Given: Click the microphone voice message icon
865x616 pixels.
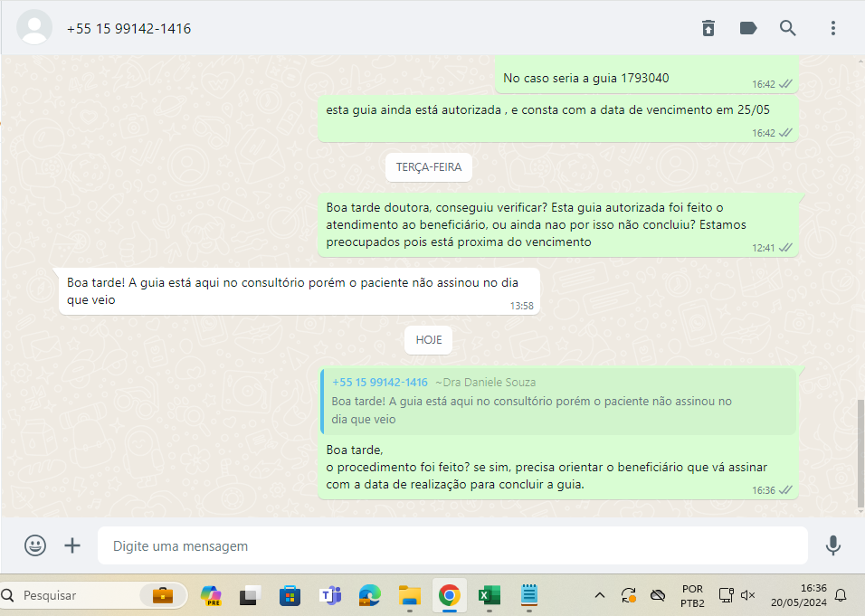Looking at the screenshot, I should (x=833, y=545).
